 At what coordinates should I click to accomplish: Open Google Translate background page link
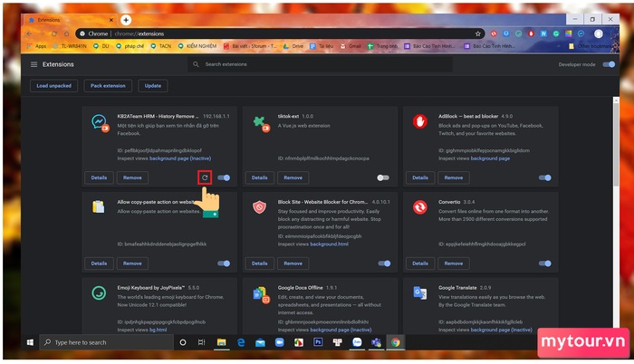pyautogui.click(x=502, y=330)
